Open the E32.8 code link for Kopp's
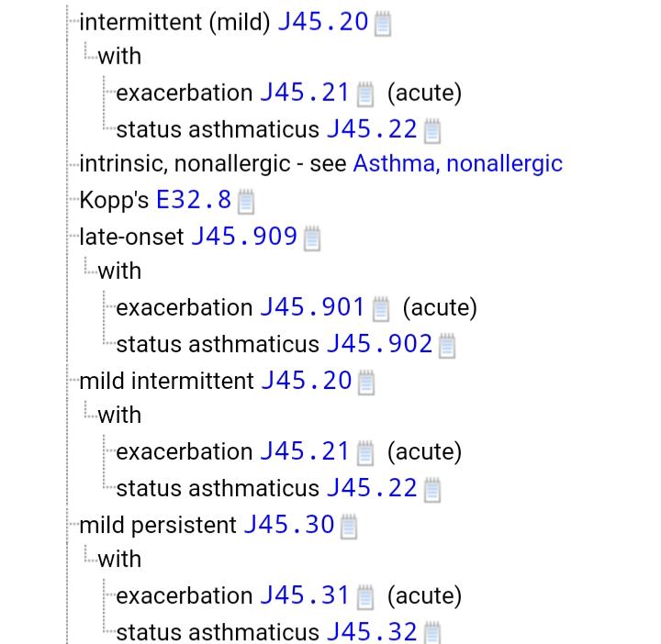661x644 pixels. [x=194, y=199]
